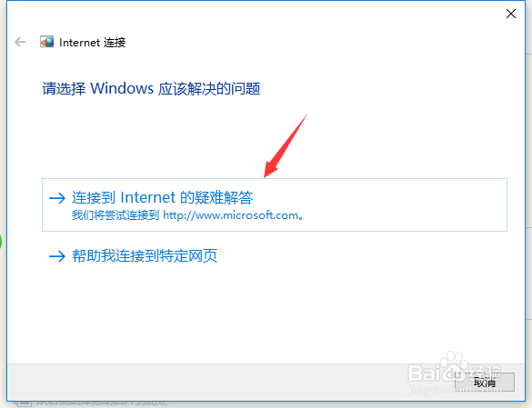Cancel the troubleshooter with 取消 button
This screenshot has width=532, height=408.
pyautogui.click(x=485, y=383)
